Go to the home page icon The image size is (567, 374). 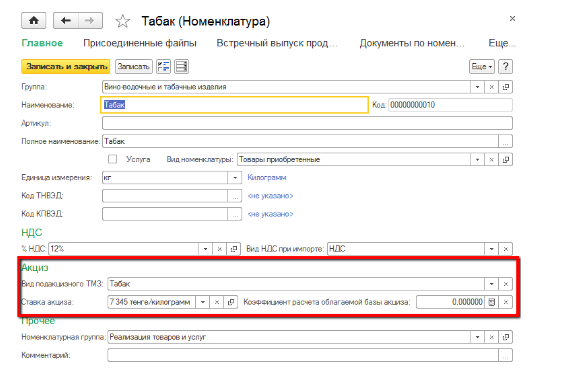pos(34,21)
